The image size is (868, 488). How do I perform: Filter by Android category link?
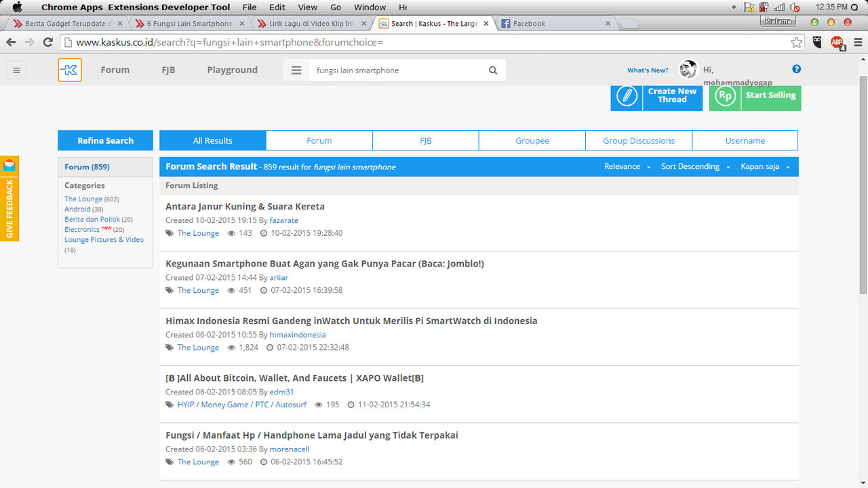coord(77,209)
